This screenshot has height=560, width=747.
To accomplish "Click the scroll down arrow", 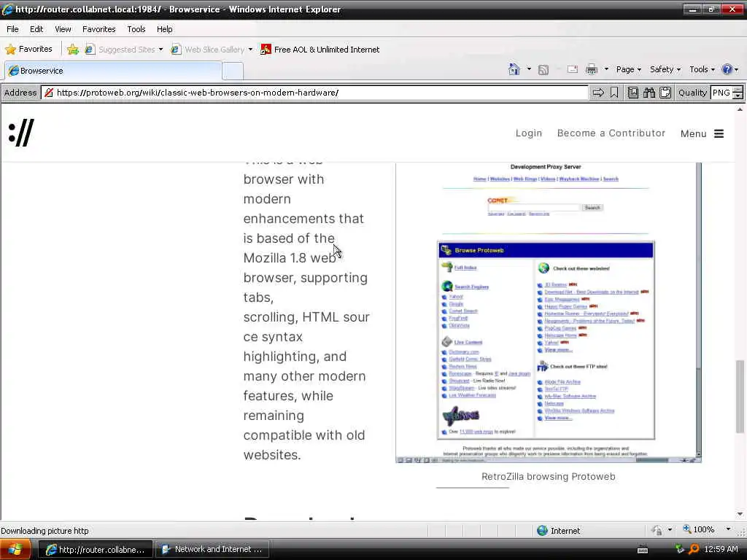I will (740, 514).
